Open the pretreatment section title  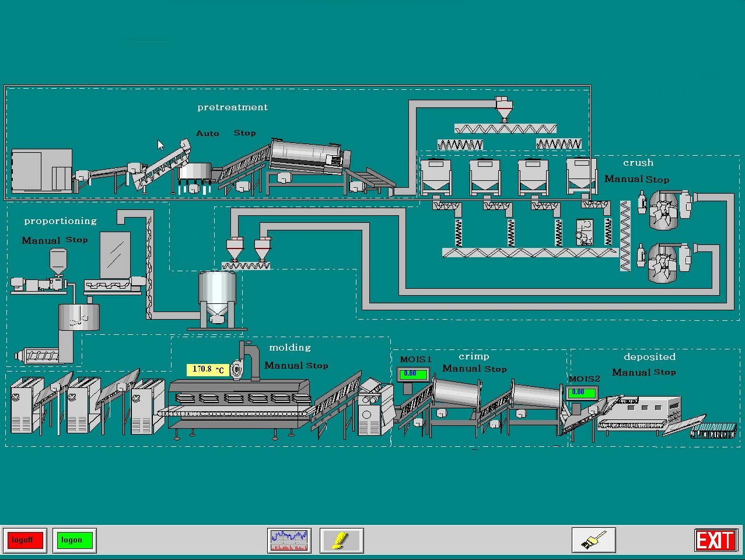(232, 107)
